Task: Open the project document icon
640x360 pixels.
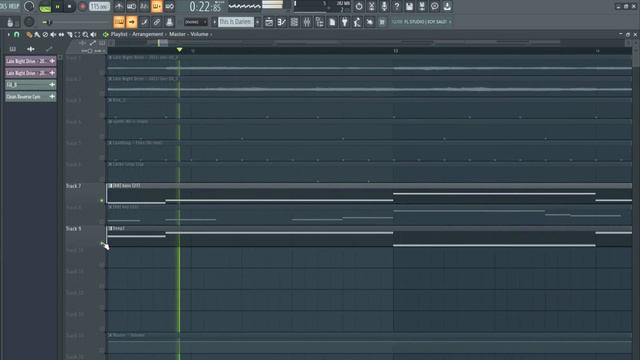Action: point(332,22)
